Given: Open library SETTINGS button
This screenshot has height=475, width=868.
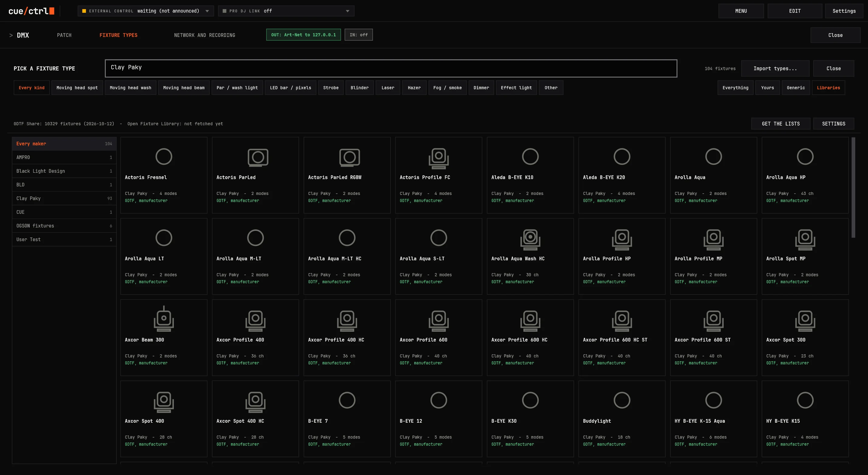Looking at the screenshot, I should pyautogui.click(x=833, y=124).
